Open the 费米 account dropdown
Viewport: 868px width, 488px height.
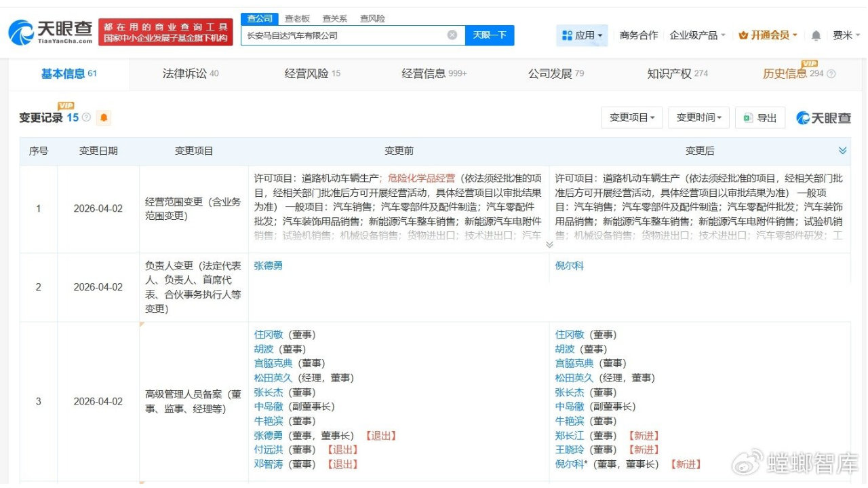pyautogui.click(x=846, y=35)
